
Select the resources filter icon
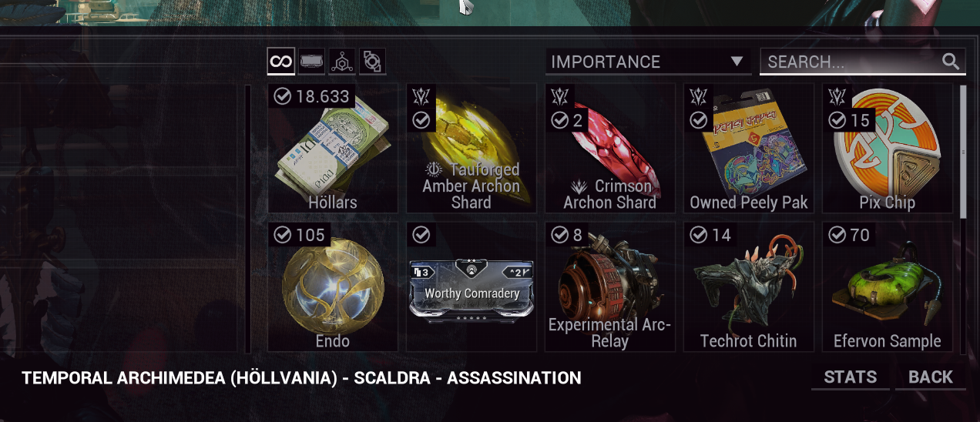pos(342,62)
